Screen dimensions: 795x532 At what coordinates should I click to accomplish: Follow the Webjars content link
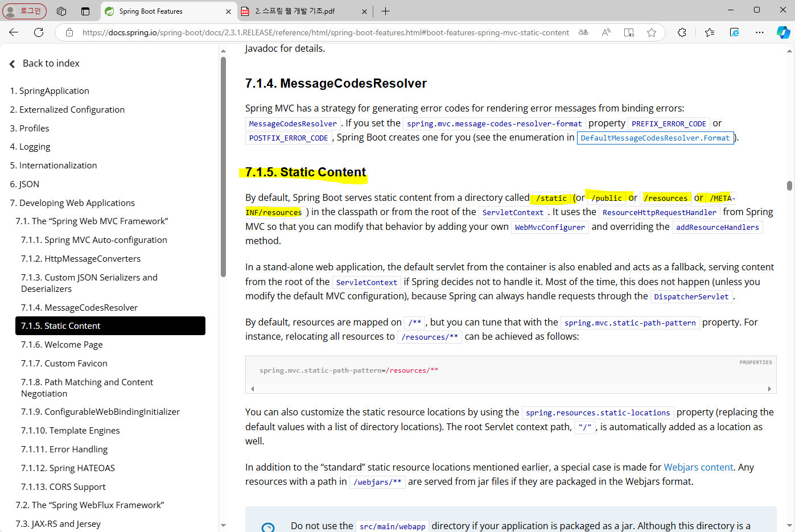[x=698, y=467]
